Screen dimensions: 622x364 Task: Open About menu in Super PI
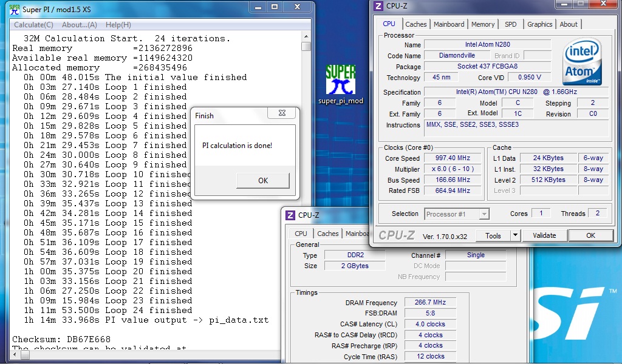(x=80, y=24)
